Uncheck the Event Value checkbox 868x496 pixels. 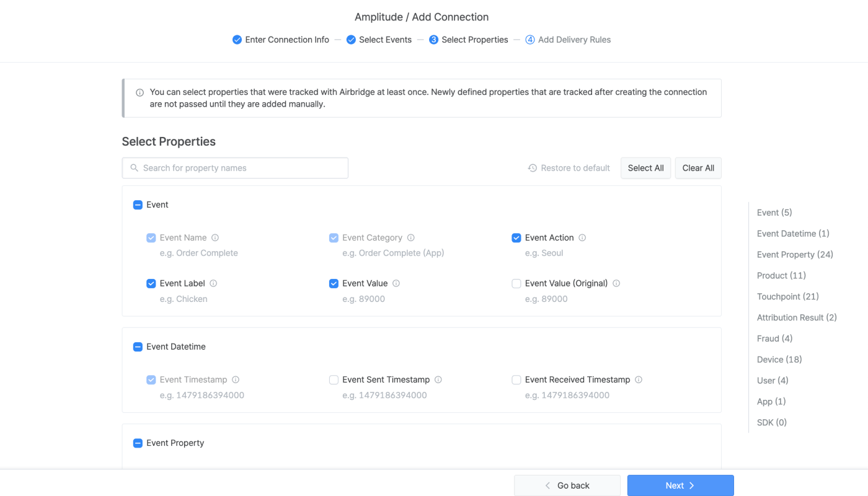(x=334, y=283)
